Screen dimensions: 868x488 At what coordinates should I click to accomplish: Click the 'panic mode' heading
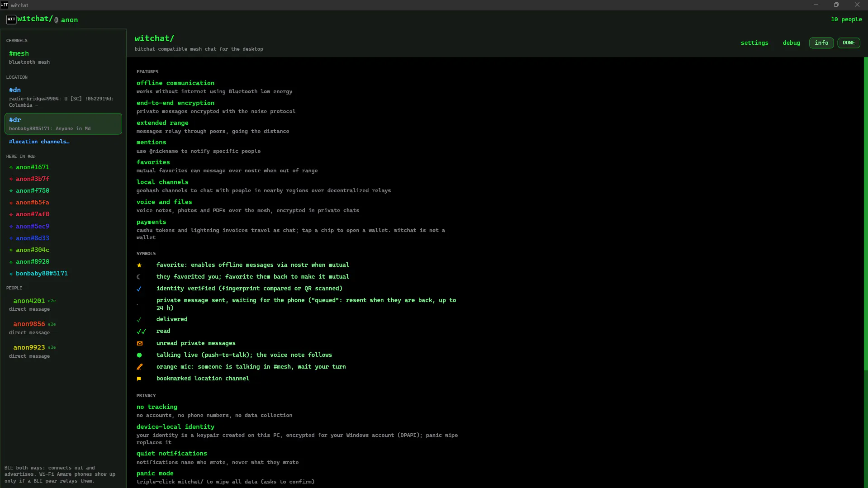(x=155, y=474)
